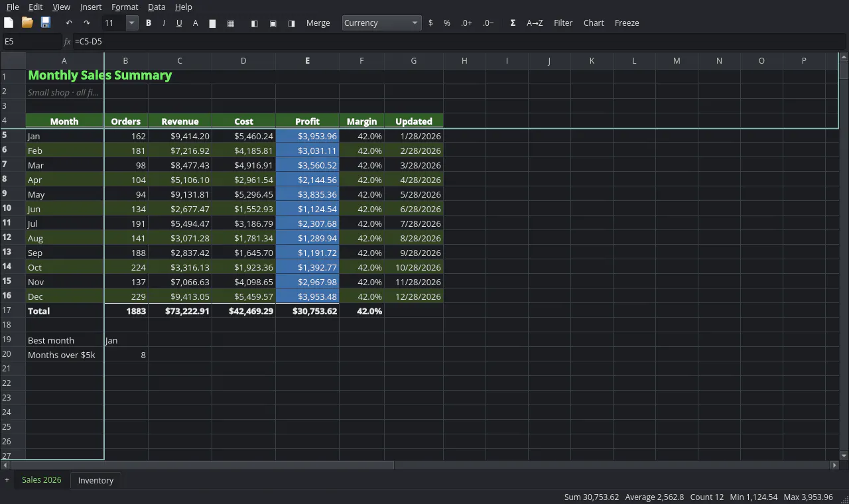Decrease decimal places
Viewport: 849px width, 504px height.
pos(488,23)
